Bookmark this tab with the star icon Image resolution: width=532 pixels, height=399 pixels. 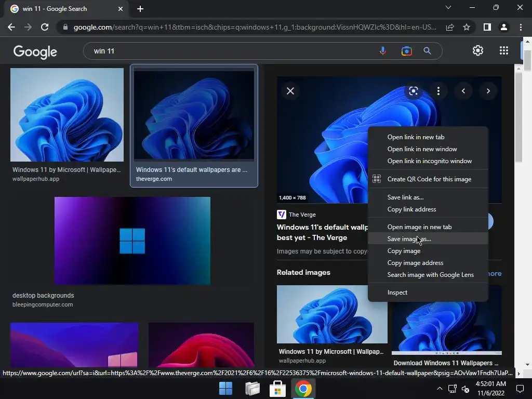point(467,27)
